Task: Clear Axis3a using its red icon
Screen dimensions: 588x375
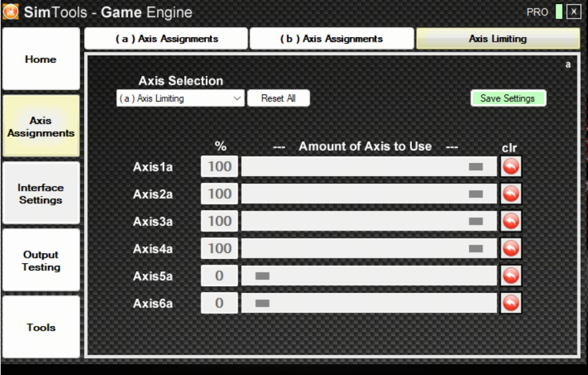Action: 511,221
